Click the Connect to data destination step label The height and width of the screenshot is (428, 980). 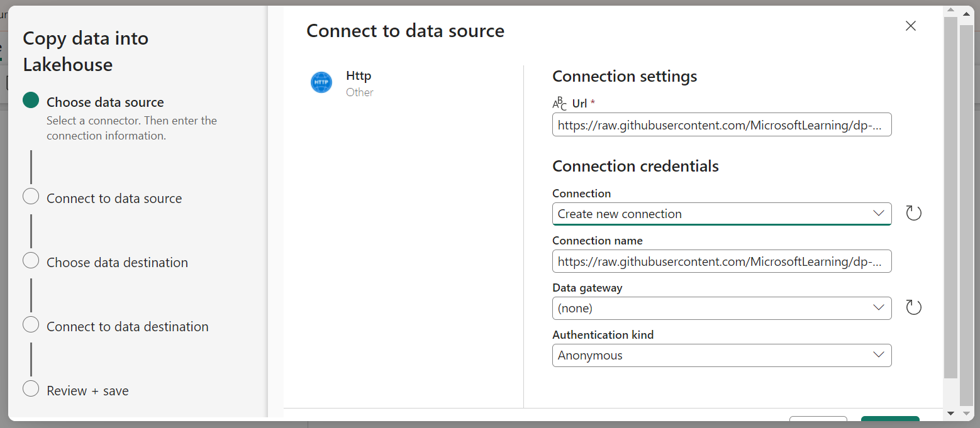[x=127, y=326]
